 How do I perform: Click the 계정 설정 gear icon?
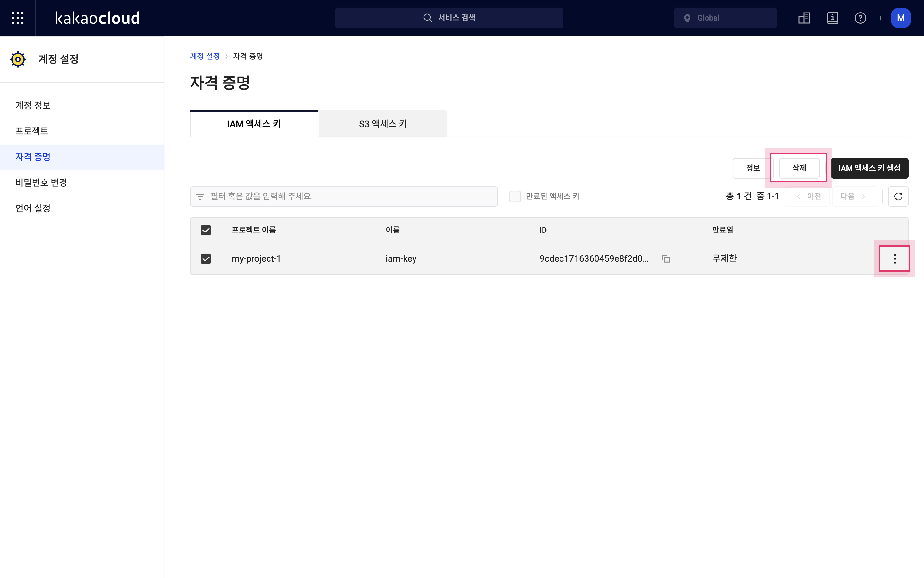[18, 59]
